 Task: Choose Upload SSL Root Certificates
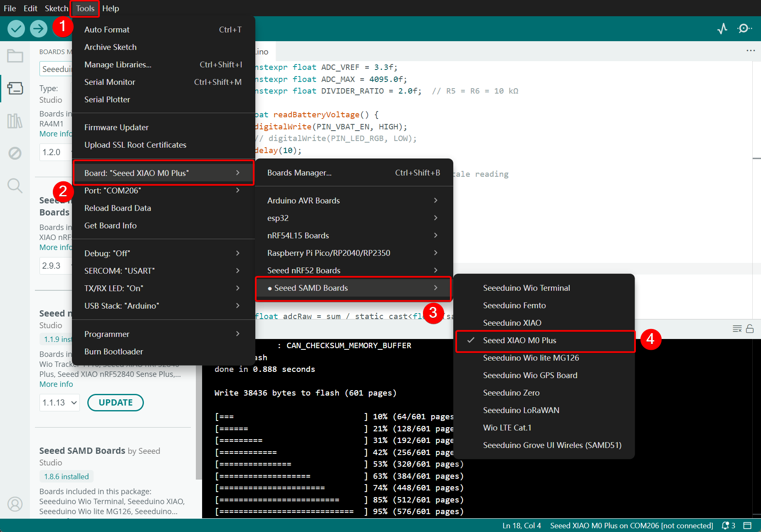point(163,145)
